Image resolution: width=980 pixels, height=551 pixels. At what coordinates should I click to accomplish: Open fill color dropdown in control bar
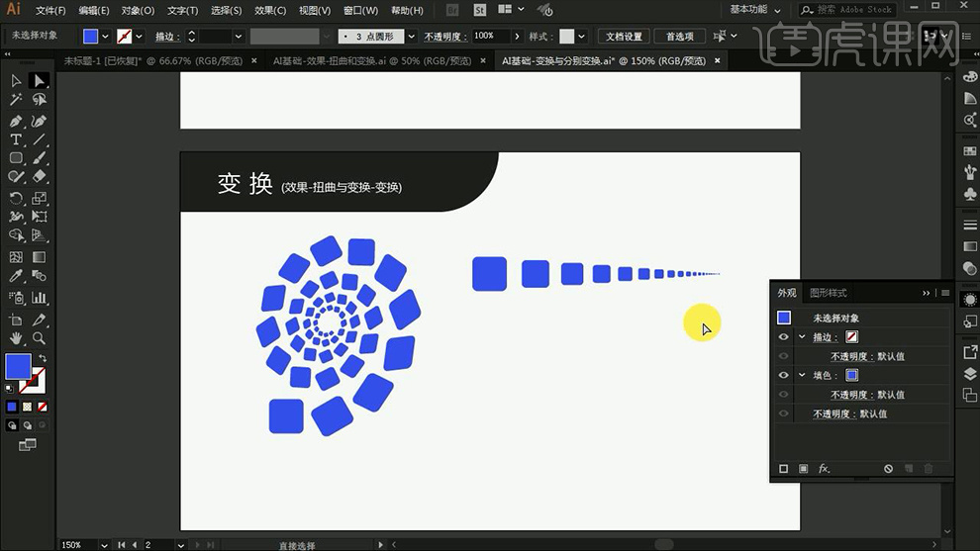tap(105, 37)
